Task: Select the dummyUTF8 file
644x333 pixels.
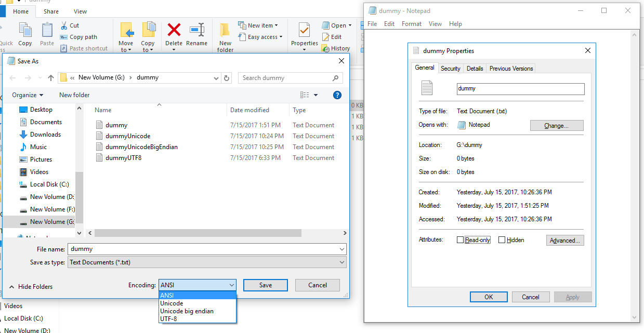Action: point(123,158)
